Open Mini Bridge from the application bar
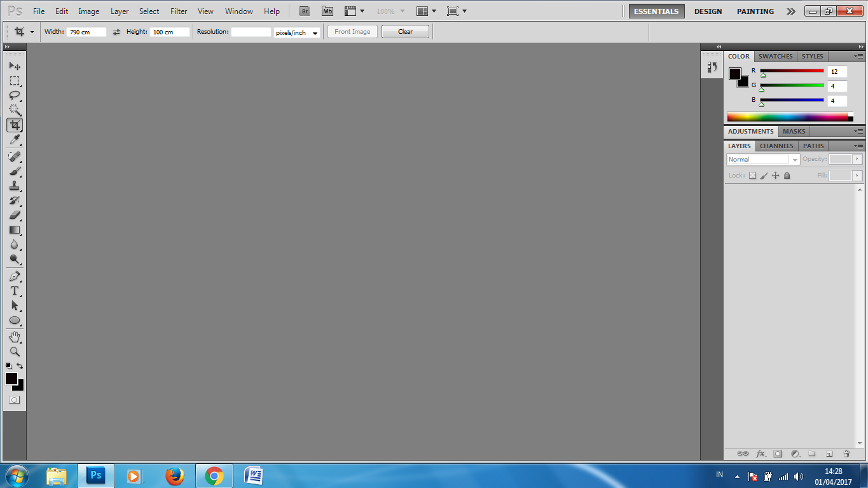This screenshot has height=488, width=868. [327, 11]
